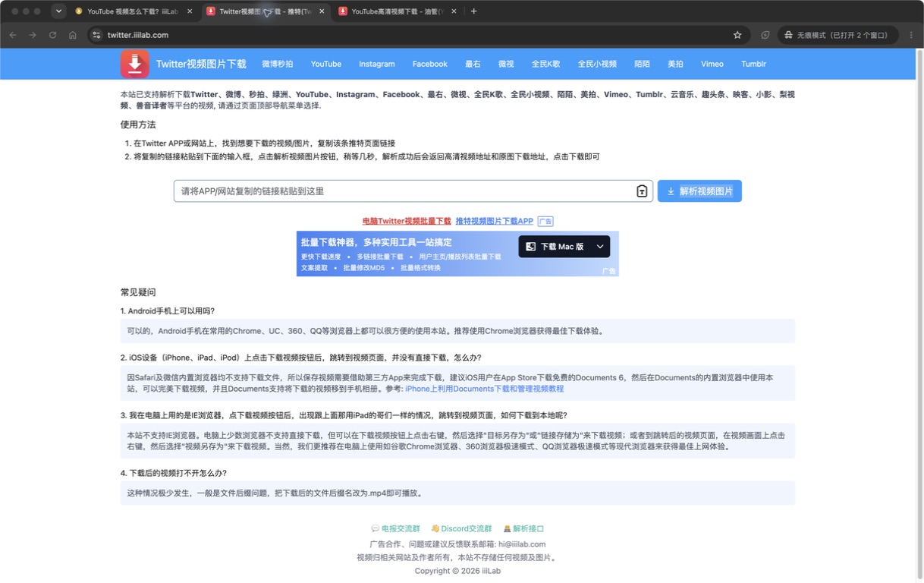Open the 电报交流群 link
Viewport: 924px width, 583px height.
[x=395, y=528]
